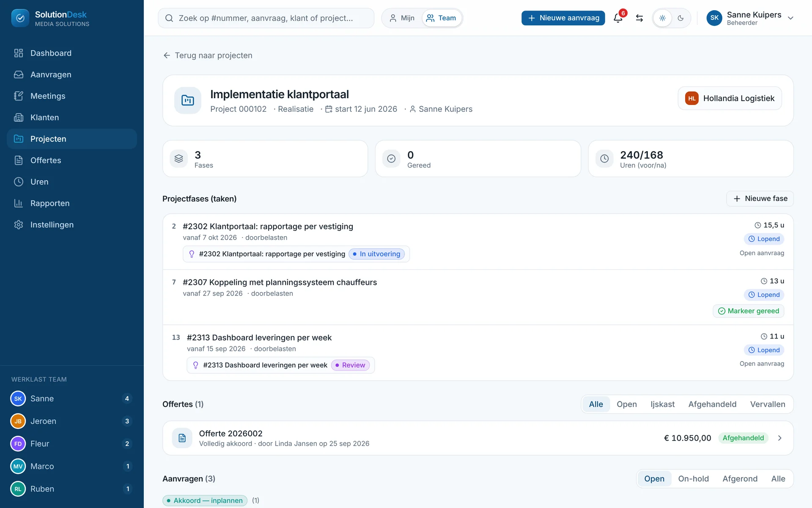Viewport: 812px width, 508px height.
Task: Click the Fases layers icon
Action: [x=179, y=159]
